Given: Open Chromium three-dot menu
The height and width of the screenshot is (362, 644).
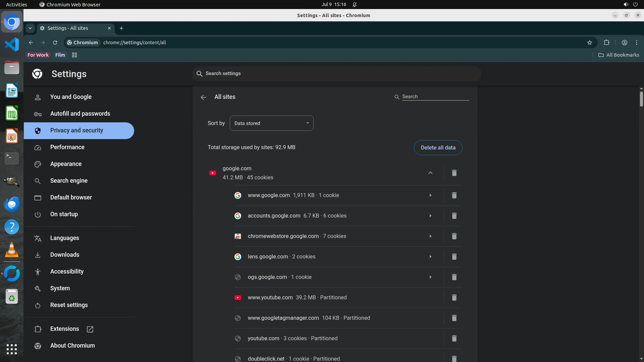Looking at the screenshot, I should click(x=637, y=43).
